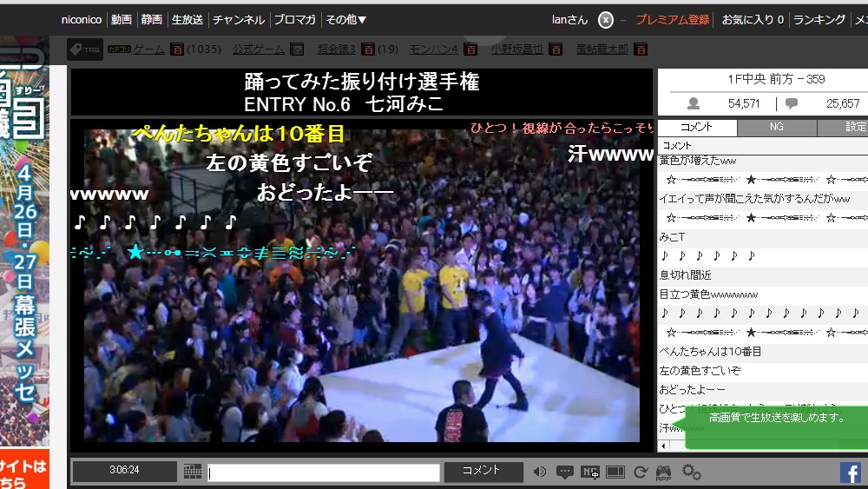Screen dimensions: 868x489
Task: Click the elapsed time 3:06:24 display
Action: [124, 472]
